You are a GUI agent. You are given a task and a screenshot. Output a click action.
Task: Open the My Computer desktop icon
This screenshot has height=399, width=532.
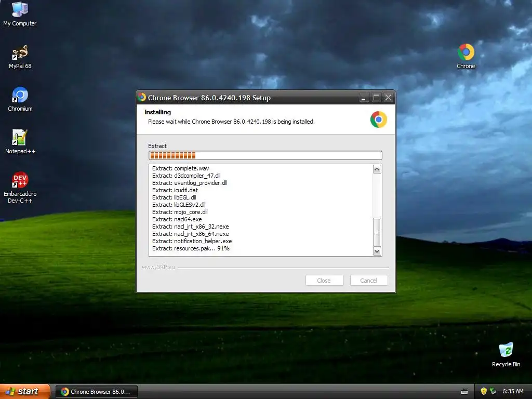(20, 14)
